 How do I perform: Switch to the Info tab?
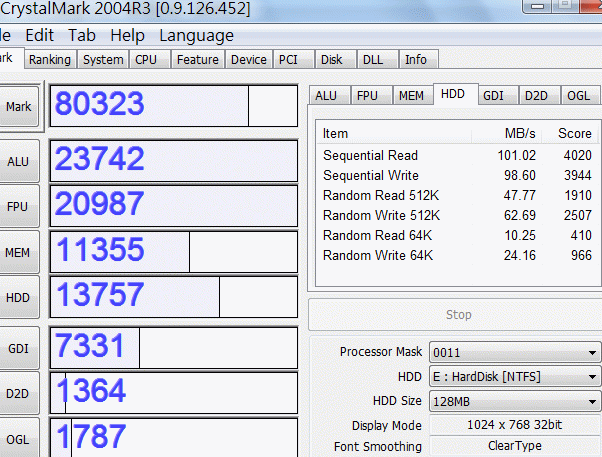point(418,60)
